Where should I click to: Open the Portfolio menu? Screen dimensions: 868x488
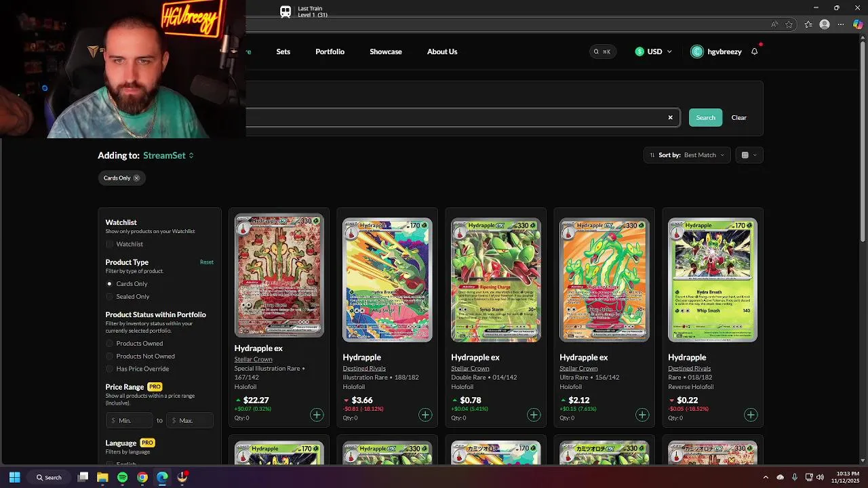[x=330, y=52]
